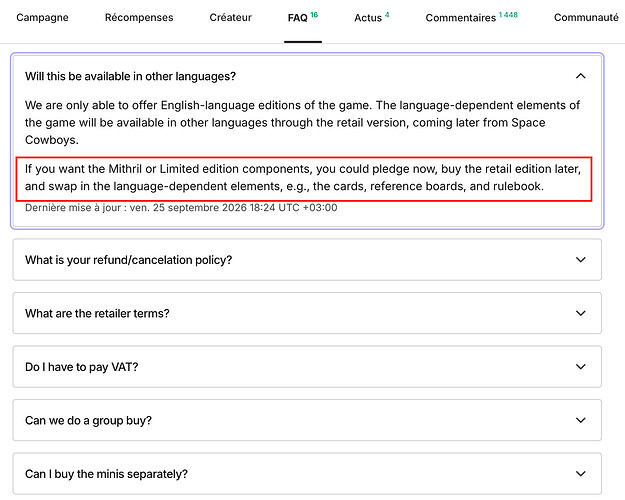This screenshot has height=500, width=625.
Task: Click 'What are the retailer terms?' question
Action: point(97,313)
